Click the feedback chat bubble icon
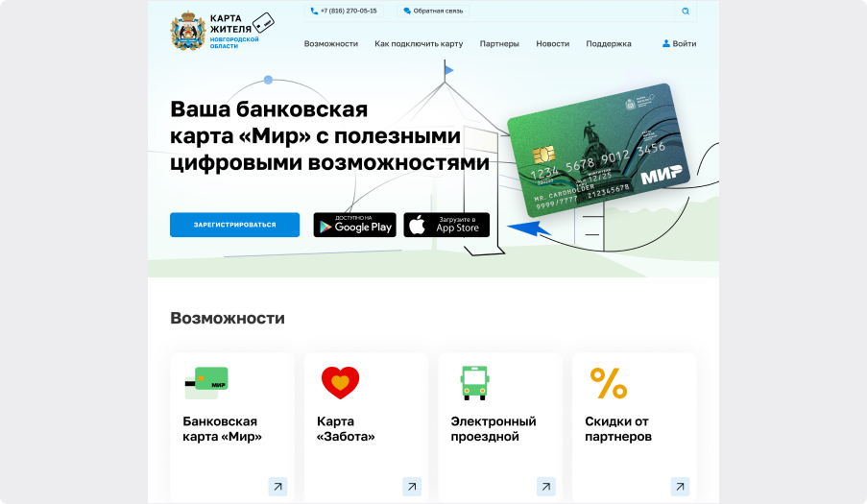The width and height of the screenshot is (867, 504). point(407,12)
